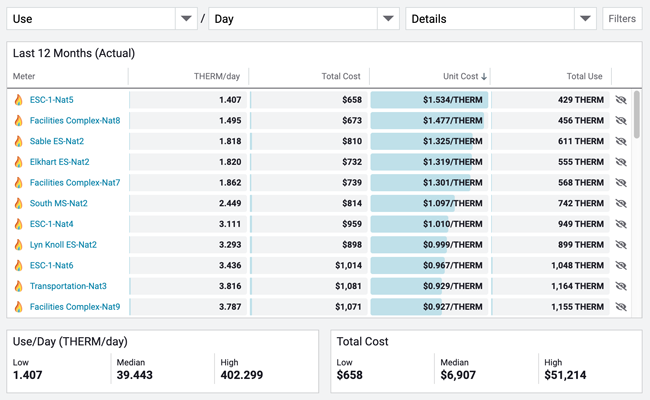Click the flame icon beside Sable ES-Nat2

(x=18, y=141)
